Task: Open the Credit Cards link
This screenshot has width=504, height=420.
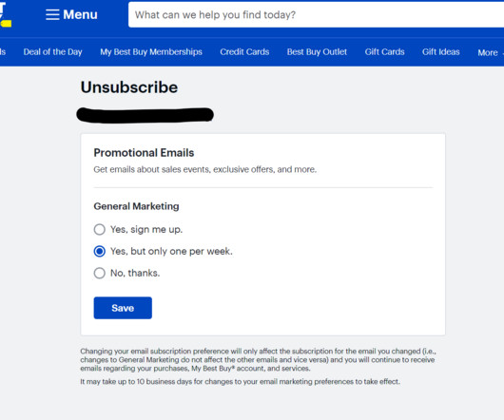Action: (244, 52)
